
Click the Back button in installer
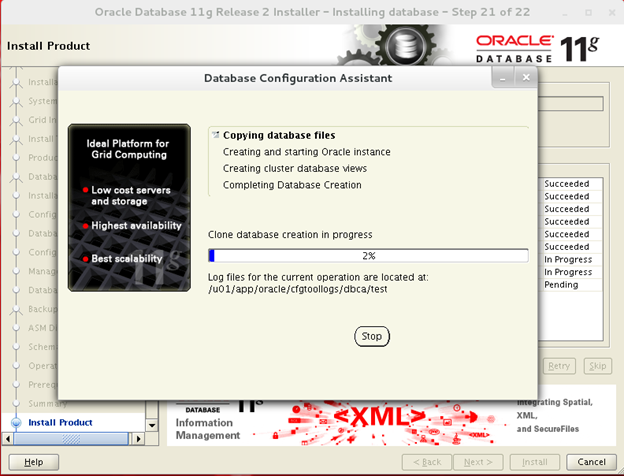[427, 462]
